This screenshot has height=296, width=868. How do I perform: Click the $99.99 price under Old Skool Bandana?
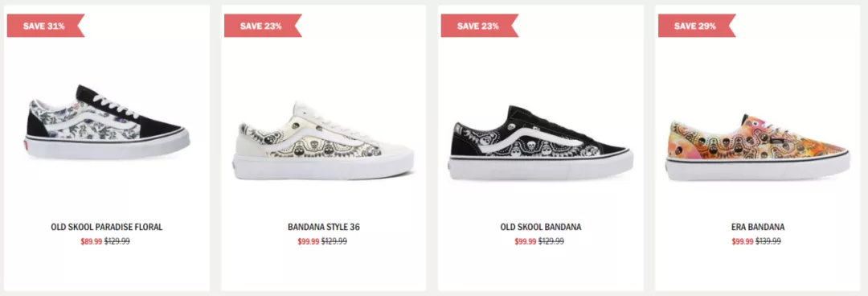tap(526, 241)
